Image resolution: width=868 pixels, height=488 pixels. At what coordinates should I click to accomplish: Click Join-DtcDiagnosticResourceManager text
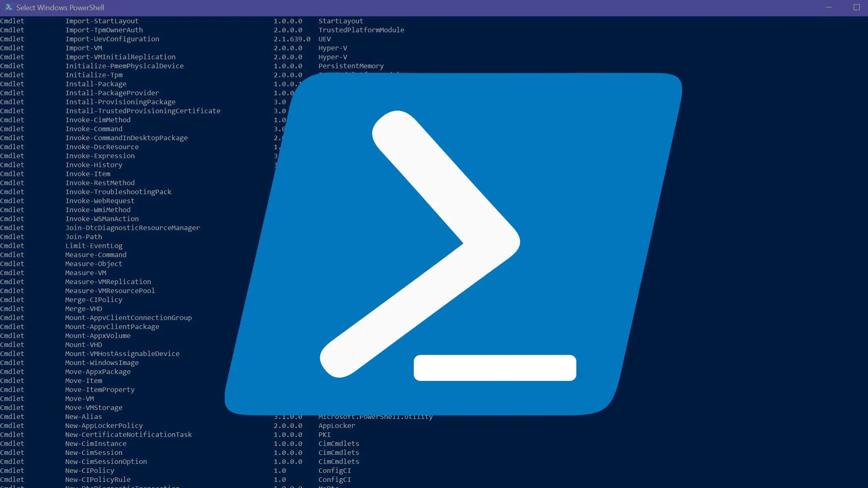133,228
